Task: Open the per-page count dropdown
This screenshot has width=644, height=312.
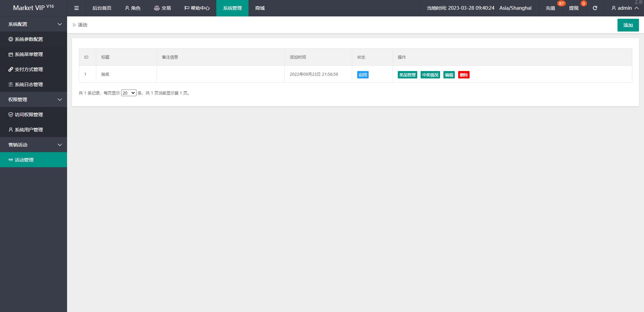Action: coord(128,93)
